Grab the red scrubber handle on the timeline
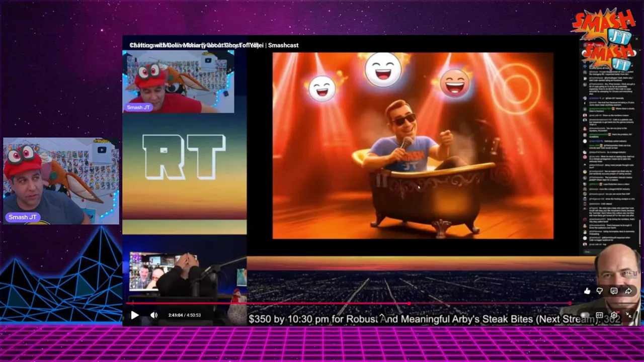 pyautogui.click(x=409, y=304)
